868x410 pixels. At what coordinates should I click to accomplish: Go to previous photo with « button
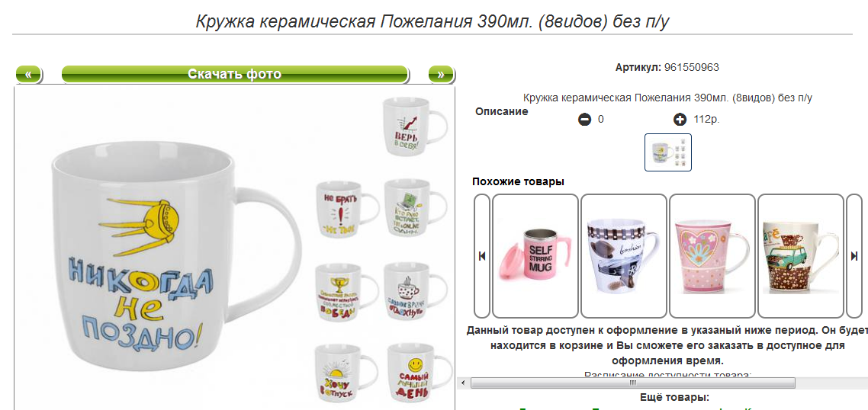point(28,74)
